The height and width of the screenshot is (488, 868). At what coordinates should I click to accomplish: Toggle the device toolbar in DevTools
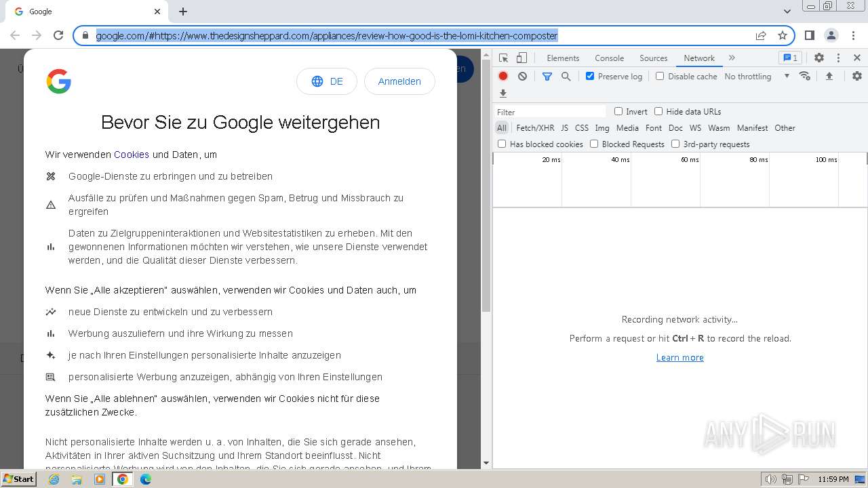pyautogui.click(x=521, y=58)
